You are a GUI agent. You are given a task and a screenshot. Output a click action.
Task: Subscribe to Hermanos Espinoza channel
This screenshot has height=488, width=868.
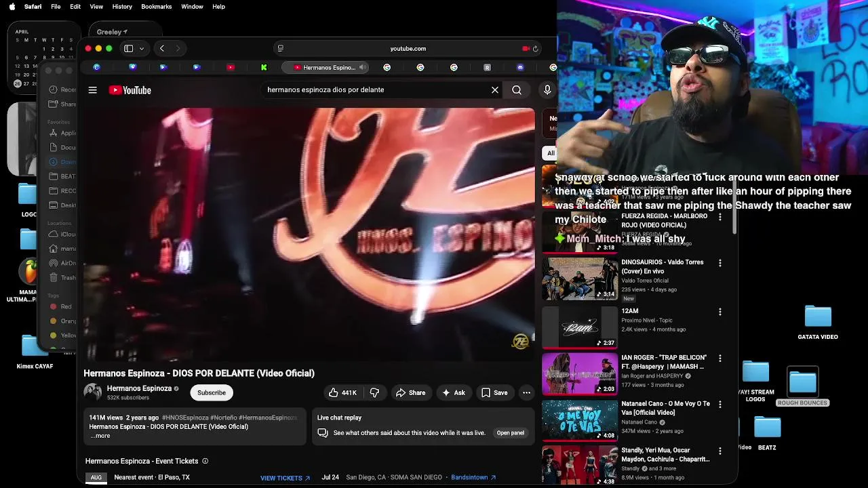click(x=212, y=392)
